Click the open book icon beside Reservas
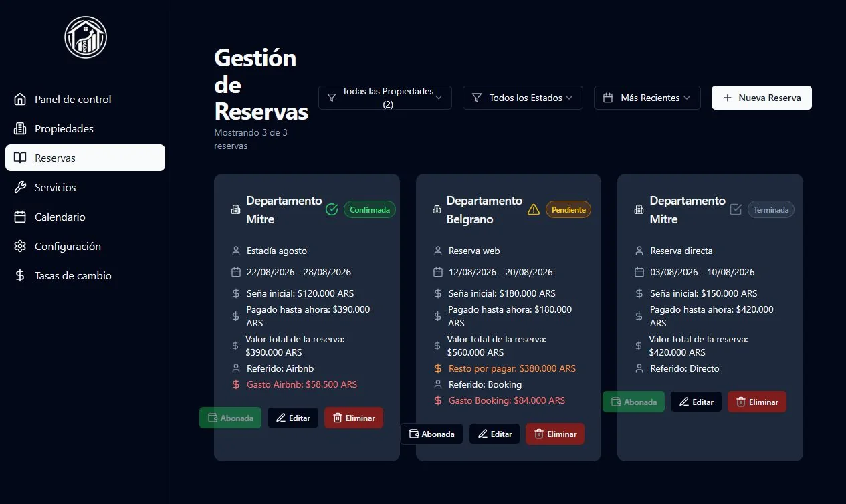 click(x=20, y=158)
